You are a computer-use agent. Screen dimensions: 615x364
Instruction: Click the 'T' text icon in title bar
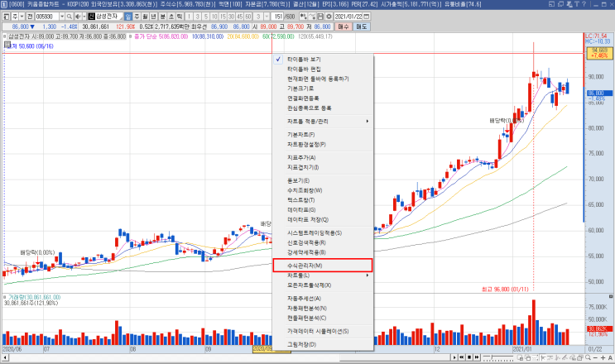click(577, 4)
